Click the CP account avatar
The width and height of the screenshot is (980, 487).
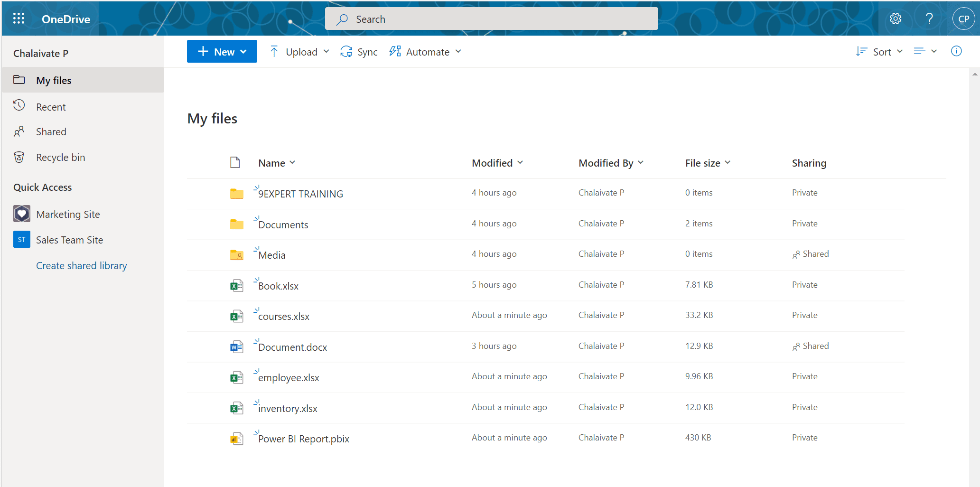click(963, 19)
